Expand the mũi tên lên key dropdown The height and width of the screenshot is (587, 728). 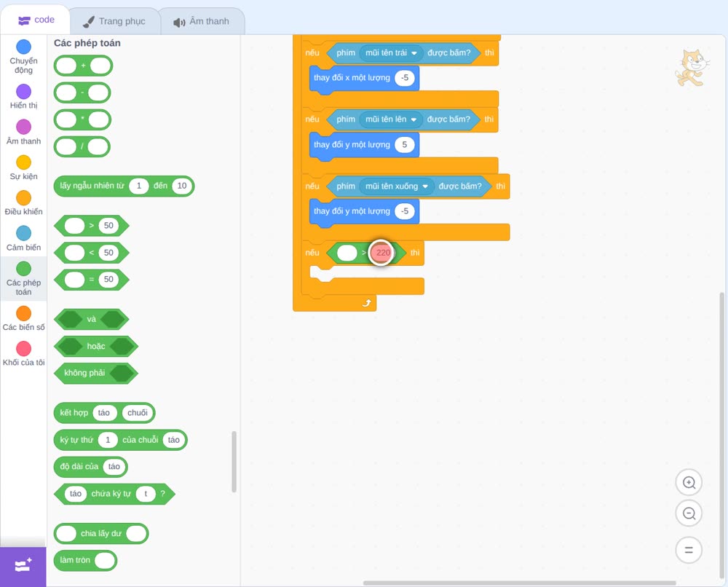[x=391, y=119]
